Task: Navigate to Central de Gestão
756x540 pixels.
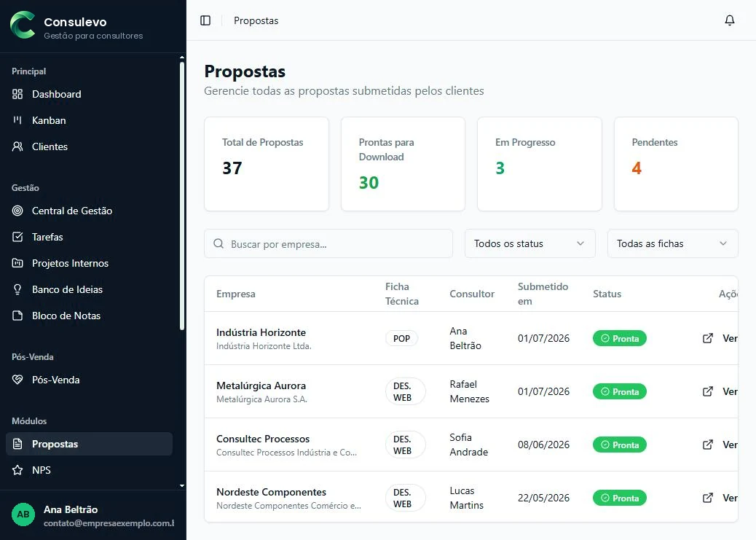Action: 89,211
